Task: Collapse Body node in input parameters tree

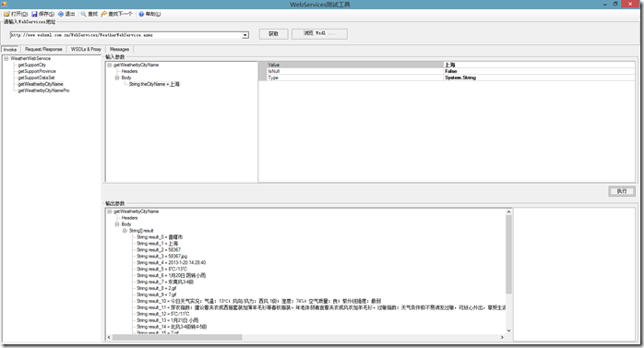Action: click(117, 78)
